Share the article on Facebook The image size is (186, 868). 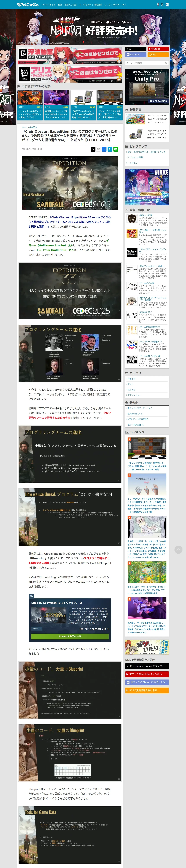tap(104, 149)
